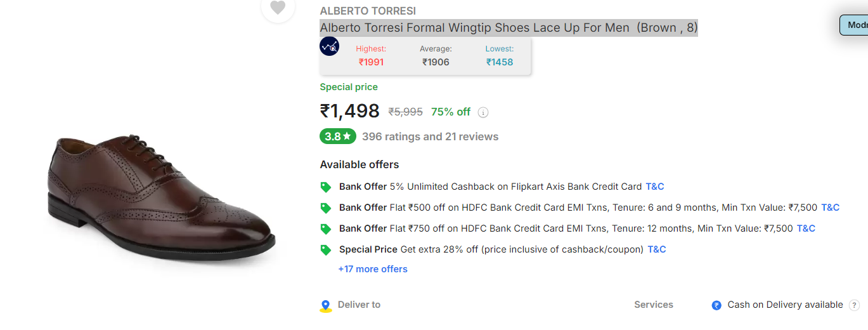Click the tag icon of ₹500 HDFC offer
The width and height of the screenshot is (868, 330).
(326, 208)
